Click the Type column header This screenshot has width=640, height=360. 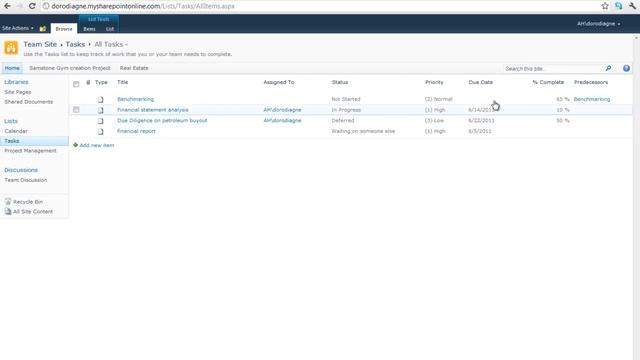click(101, 82)
